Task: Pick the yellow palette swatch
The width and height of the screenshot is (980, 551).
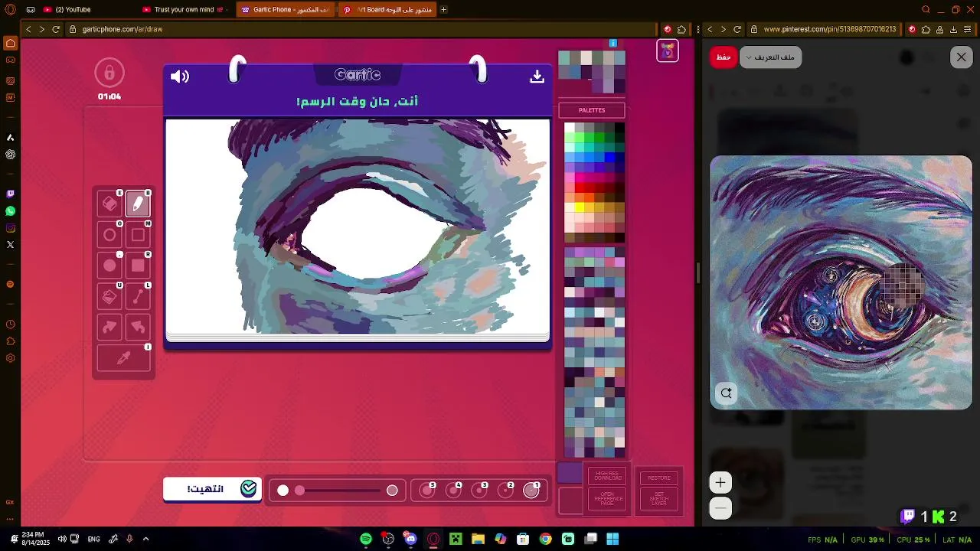Action: (580, 207)
